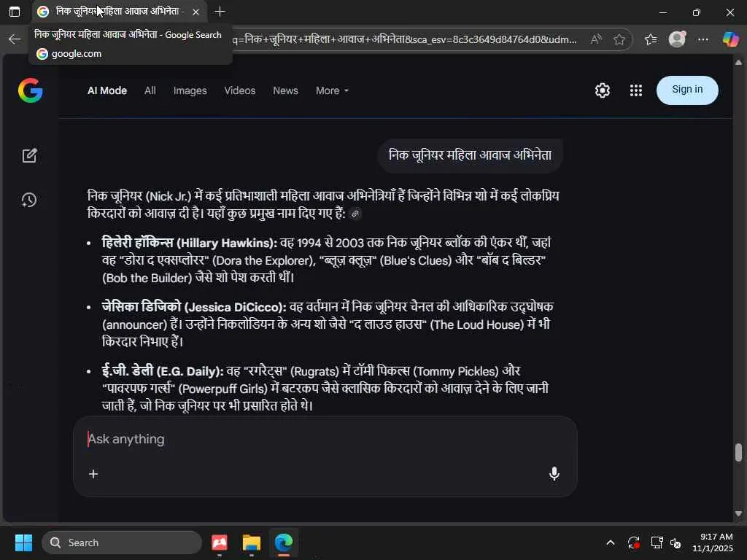Click the Sign in button
This screenshot has width=747, height=560.
(687, 90)
